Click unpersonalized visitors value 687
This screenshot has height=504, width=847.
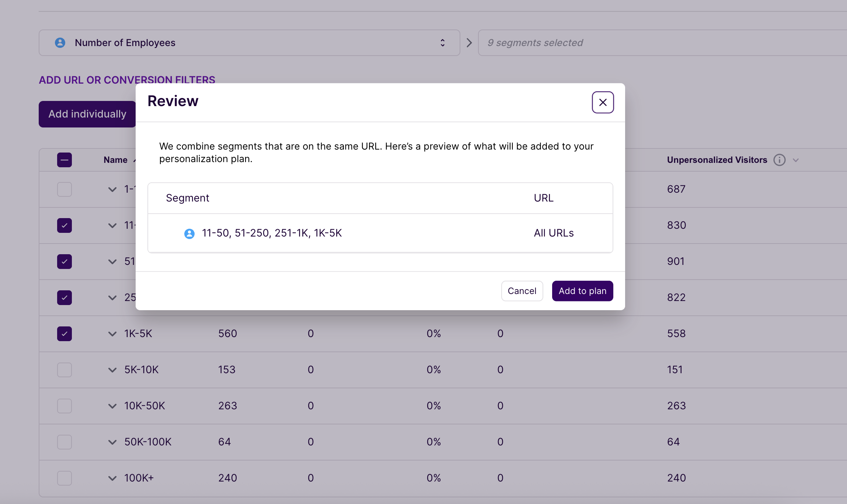(x=676, y=189)
